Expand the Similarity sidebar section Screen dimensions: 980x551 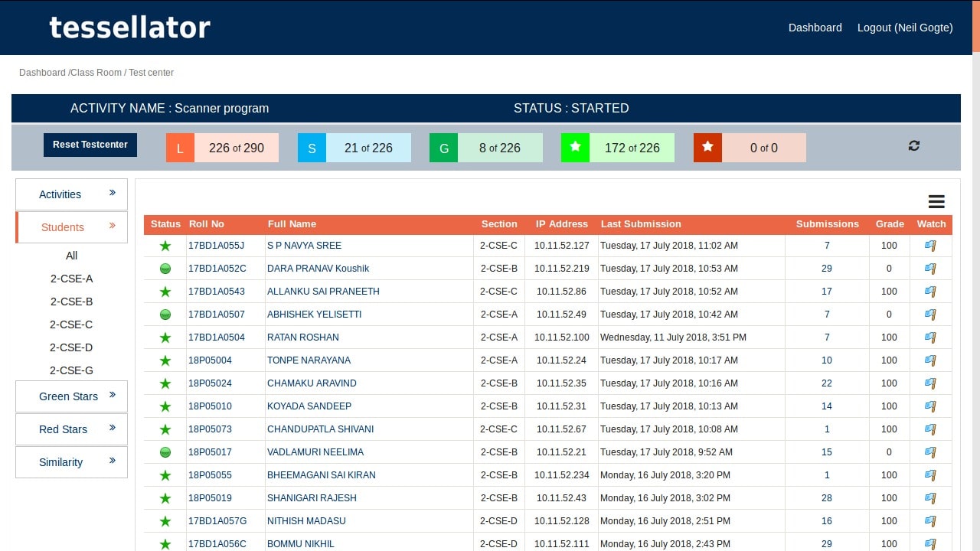[72, 462]
